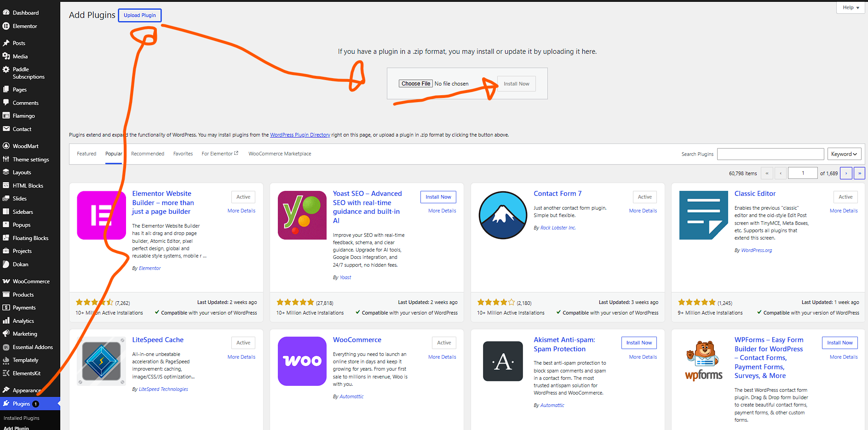Open the Keyword search type dropdown
The image size is (868, 430).
[x=844, y=154]
